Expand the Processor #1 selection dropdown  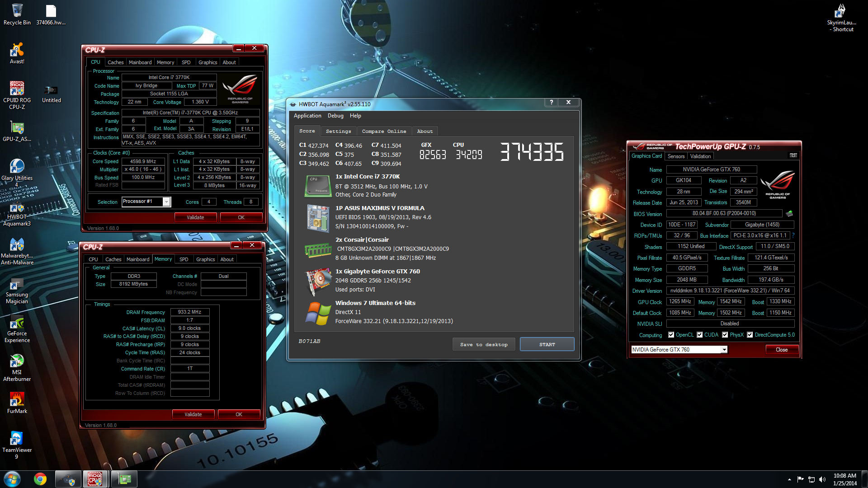(166, 202)
